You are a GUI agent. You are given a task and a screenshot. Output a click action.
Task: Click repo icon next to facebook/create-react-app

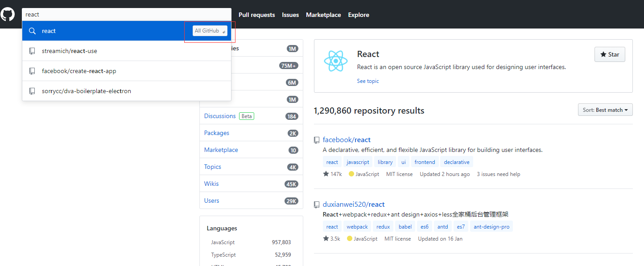32,71
